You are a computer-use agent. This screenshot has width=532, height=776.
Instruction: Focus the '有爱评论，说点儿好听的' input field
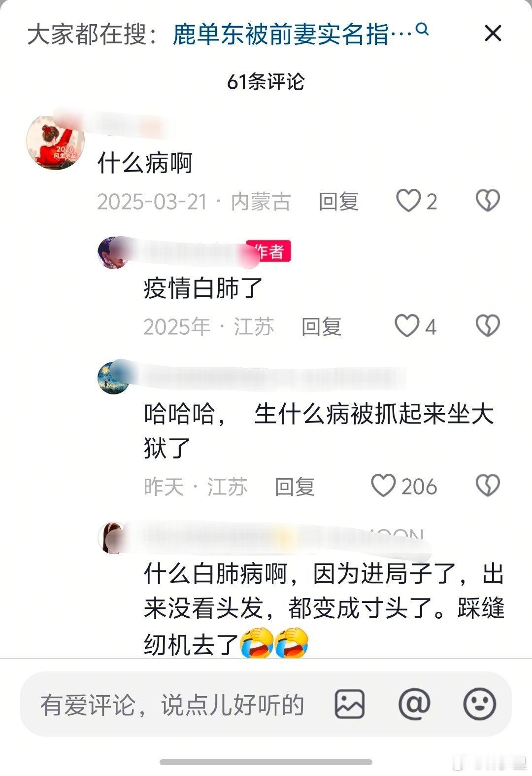click(x=172, y=705)
